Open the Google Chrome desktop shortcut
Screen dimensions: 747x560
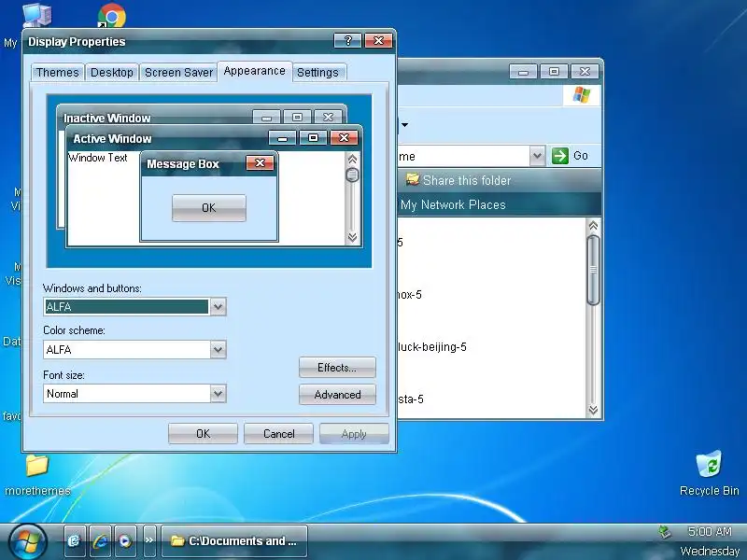[x=112, y=15]
